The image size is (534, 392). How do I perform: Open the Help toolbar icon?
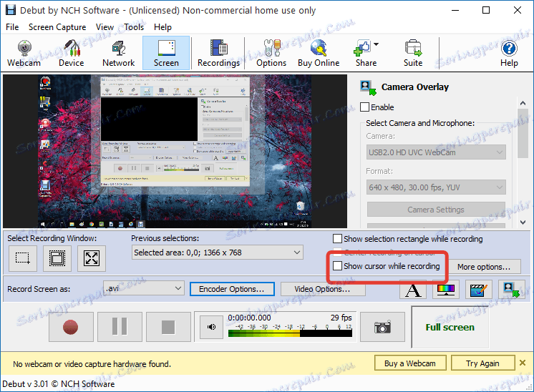tap(509, 53)
